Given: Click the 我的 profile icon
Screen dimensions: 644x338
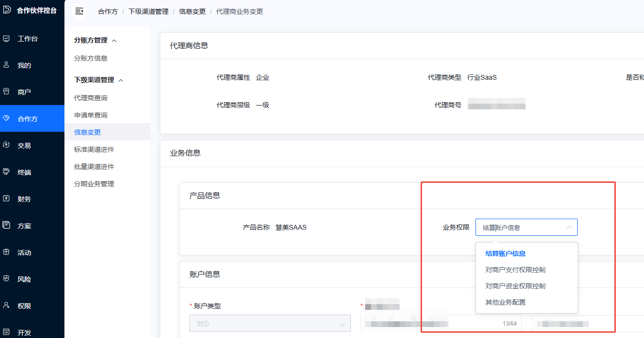Looking at the screenshot, I should tap(7, 65).
